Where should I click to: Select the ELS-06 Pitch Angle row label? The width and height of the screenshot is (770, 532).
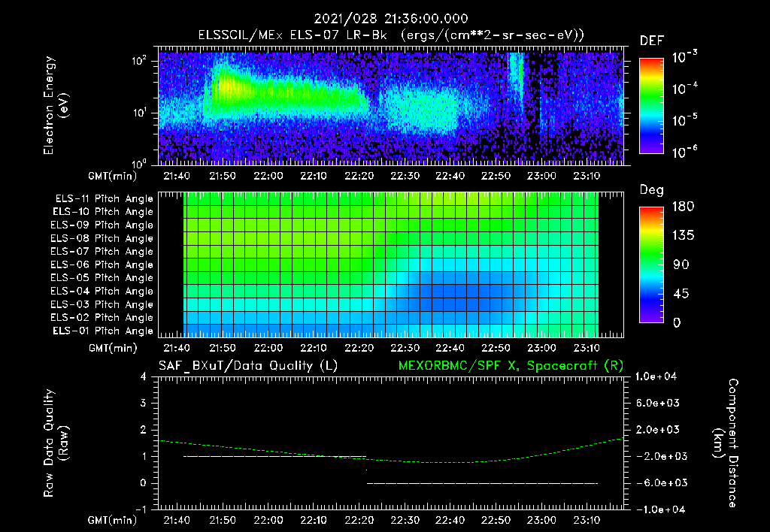[102, 264]
